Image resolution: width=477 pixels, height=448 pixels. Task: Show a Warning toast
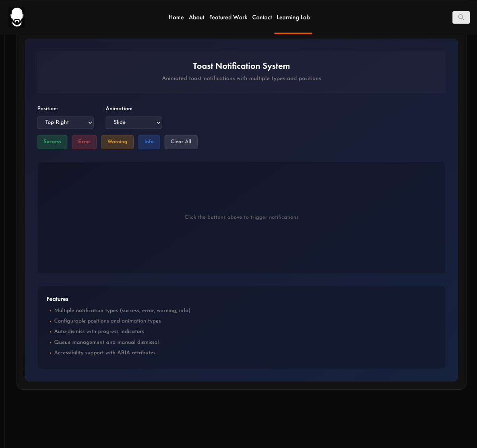[118, 142]
